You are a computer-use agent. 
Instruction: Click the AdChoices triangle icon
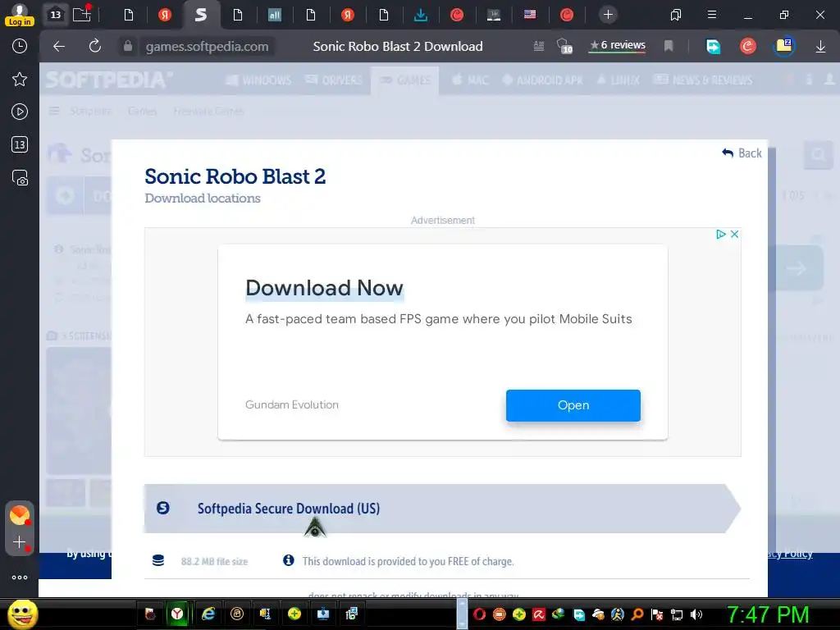click(x=720, y=234)
